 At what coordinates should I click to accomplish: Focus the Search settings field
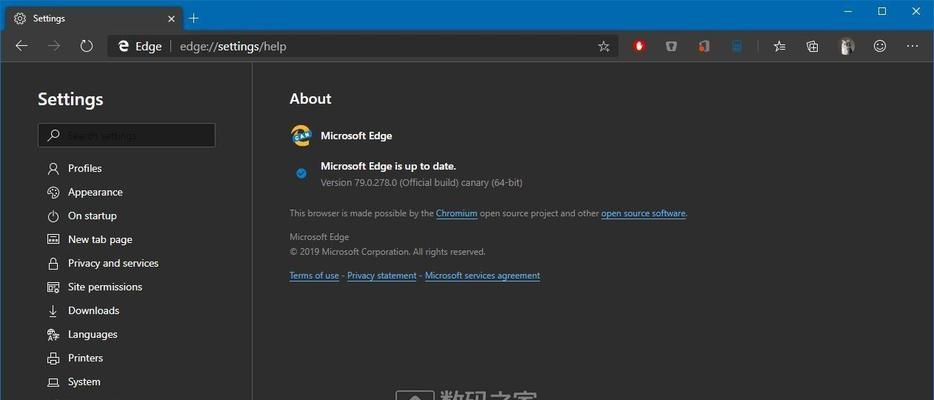pyautogui.click(x=126, y=135)
